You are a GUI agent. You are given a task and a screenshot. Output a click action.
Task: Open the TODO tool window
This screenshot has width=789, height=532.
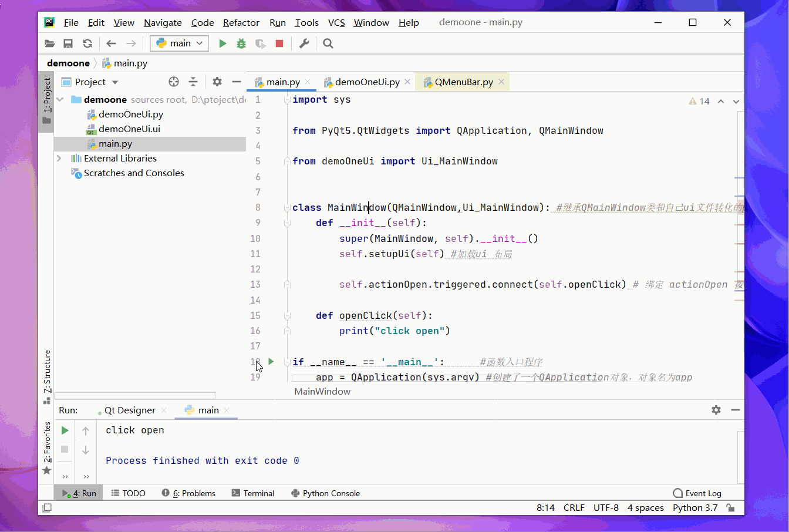pyautogui.click(x=129, y=493)
